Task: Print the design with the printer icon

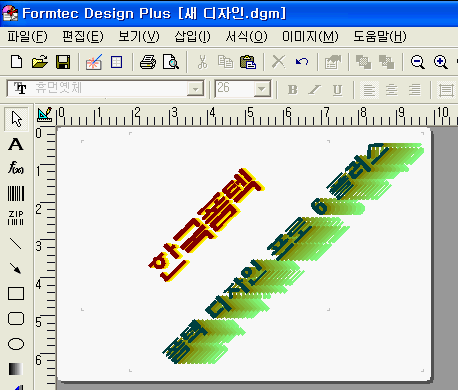Action: tap(148, 62)
